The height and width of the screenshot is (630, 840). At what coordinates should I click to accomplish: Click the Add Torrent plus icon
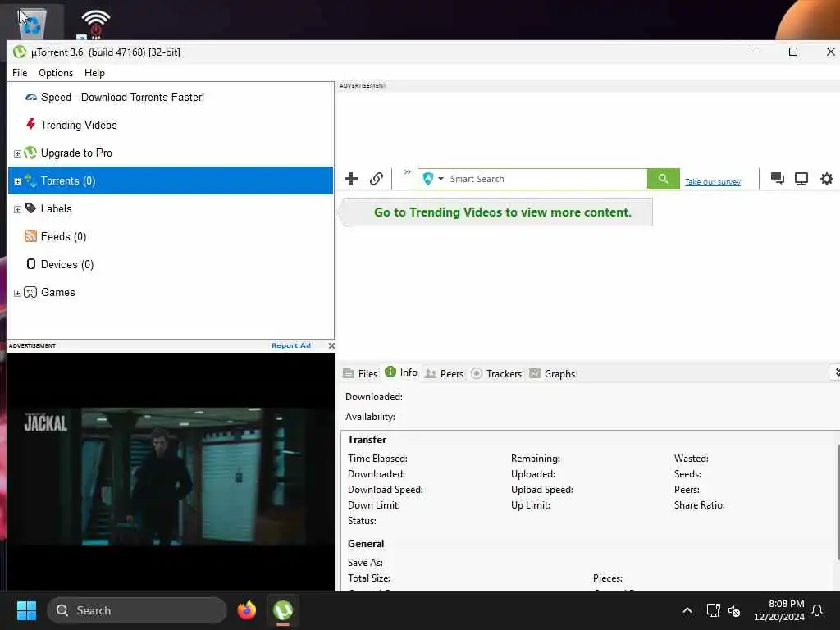pyautogui.click(x=351, y=179)
